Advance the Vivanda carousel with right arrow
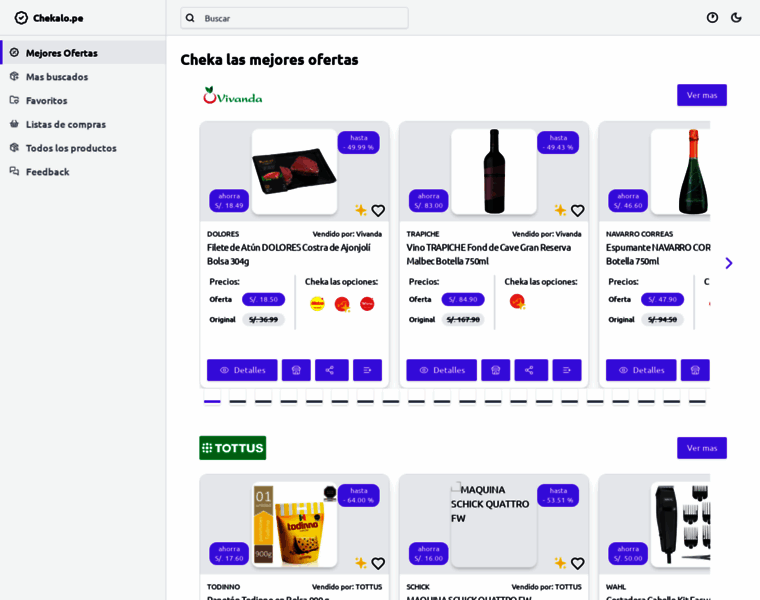The image size is (760, 600). (728, 263)
